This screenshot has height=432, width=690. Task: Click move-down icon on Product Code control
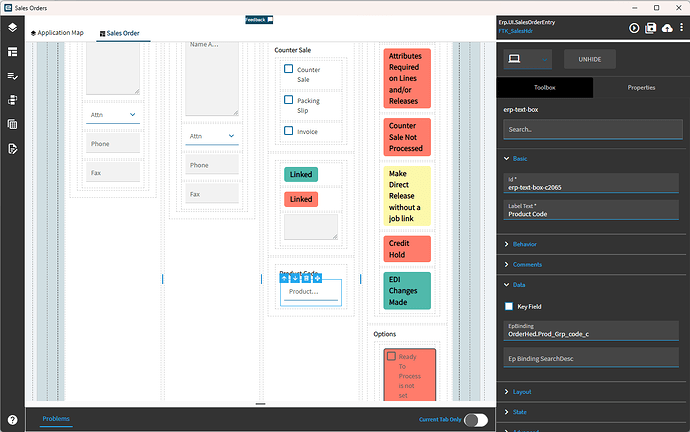pos(295,278)
